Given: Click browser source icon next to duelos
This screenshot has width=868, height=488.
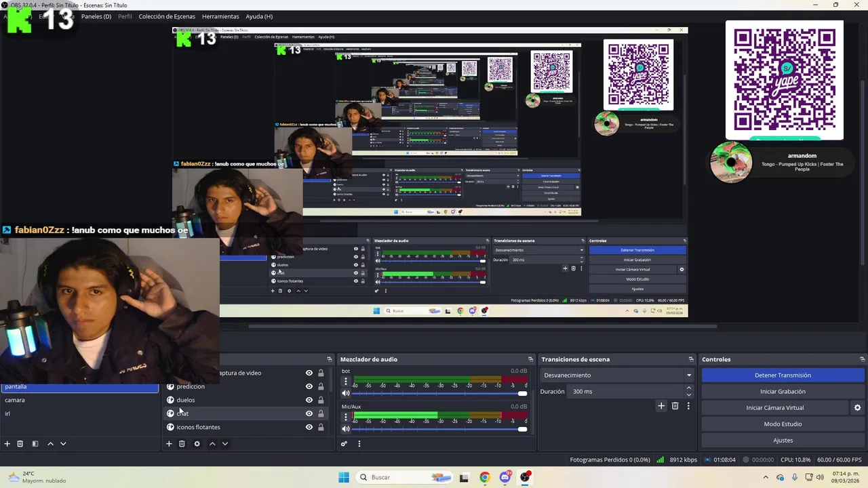Looking at the screenshot, I should click(170, 400).
